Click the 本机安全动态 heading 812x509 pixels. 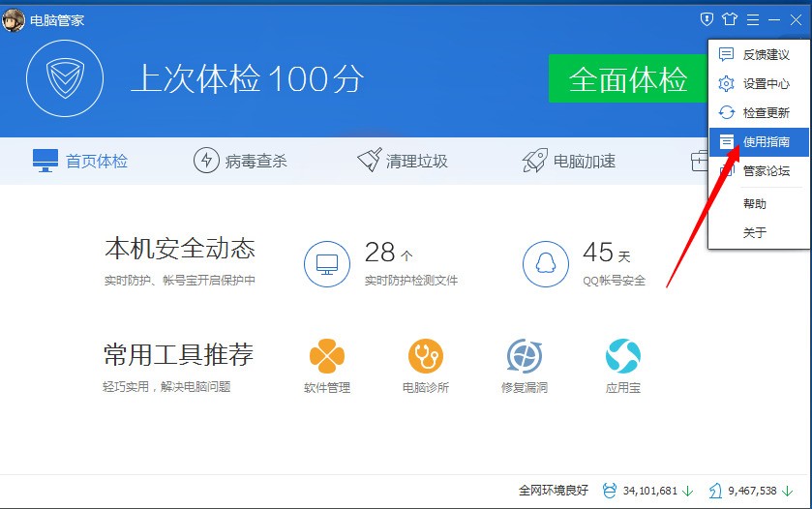pos(180,248)
